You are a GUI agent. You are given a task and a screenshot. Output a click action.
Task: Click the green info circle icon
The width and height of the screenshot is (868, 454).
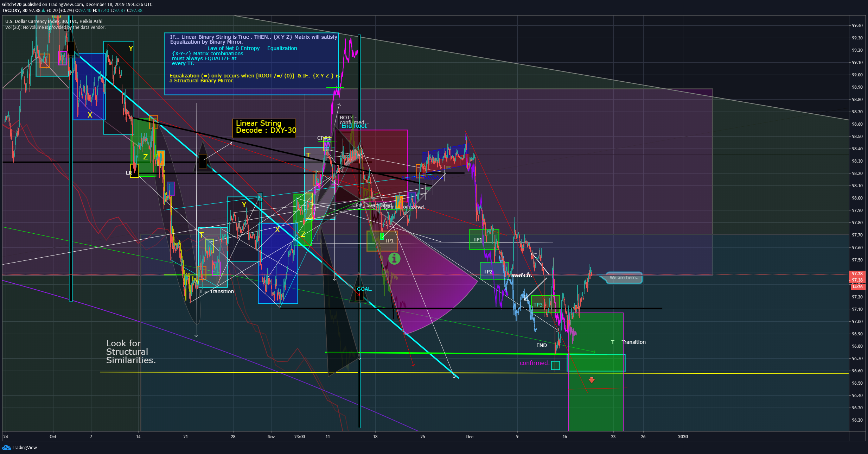pos(394,259)
